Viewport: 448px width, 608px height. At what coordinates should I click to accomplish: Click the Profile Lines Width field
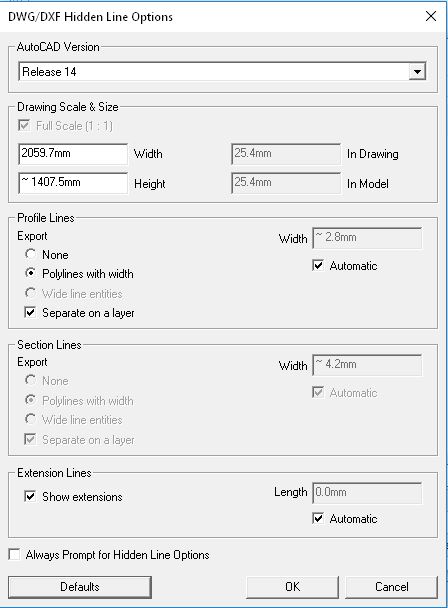tap(367, 238)
